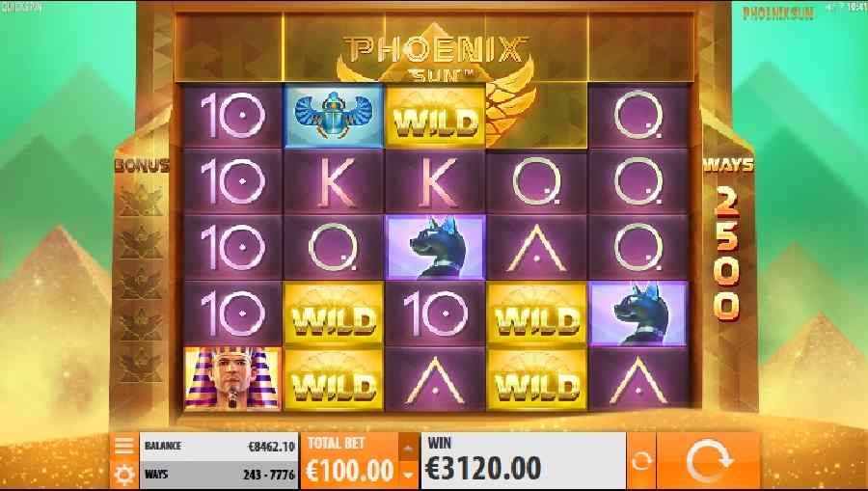This screenshot has width=868, height=491.
Task: Open the hamburger menu icon
Action: pos(124,446)
